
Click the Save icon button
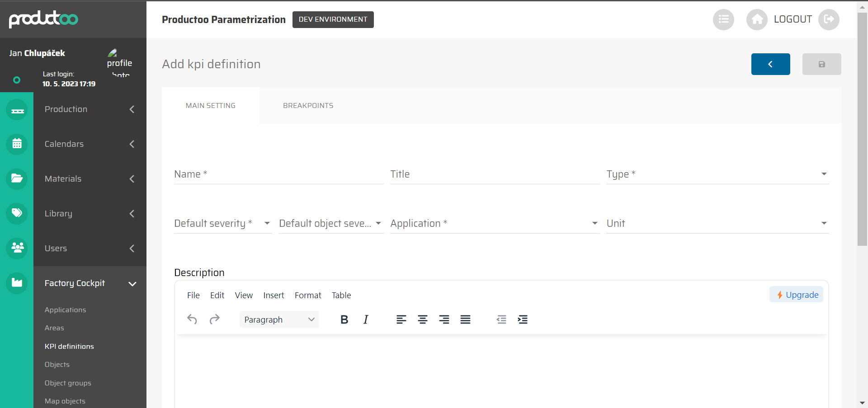pos(821,64)
